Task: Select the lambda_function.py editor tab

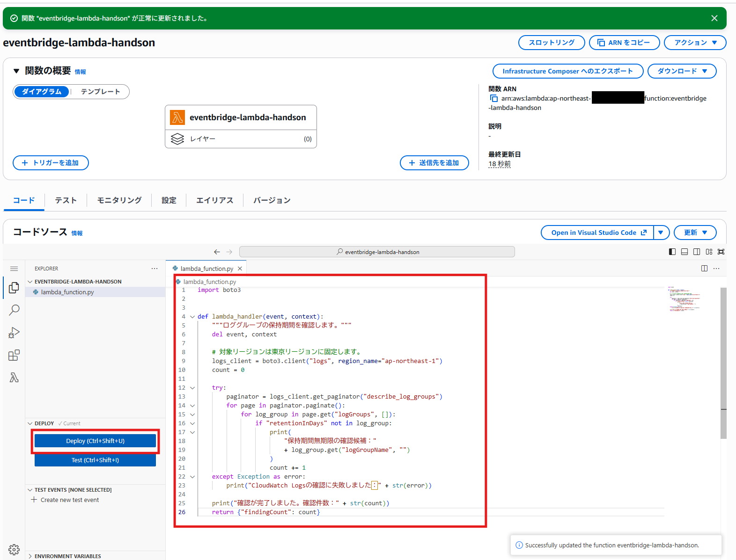Action: coord(206,269)
